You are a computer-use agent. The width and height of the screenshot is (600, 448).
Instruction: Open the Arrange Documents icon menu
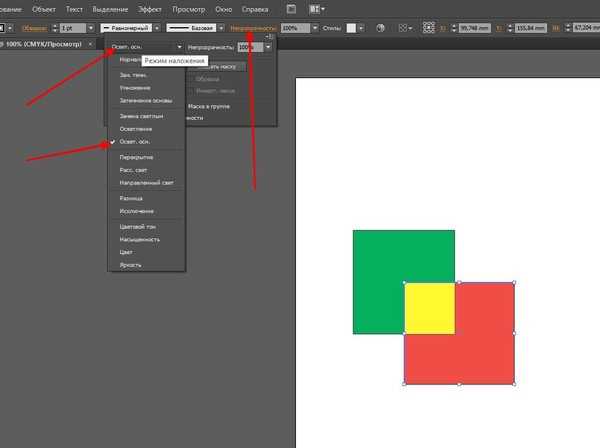point(317,9)
